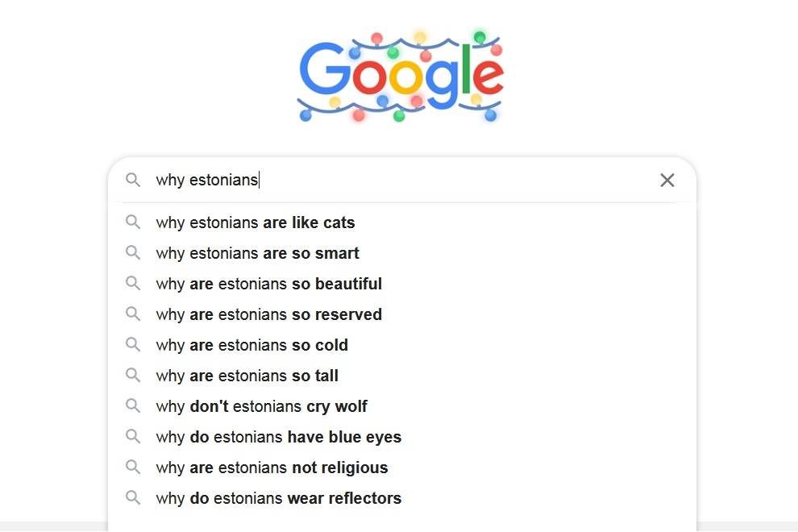
Task: Click into the 'why estonians' search input
Action: 402,180
